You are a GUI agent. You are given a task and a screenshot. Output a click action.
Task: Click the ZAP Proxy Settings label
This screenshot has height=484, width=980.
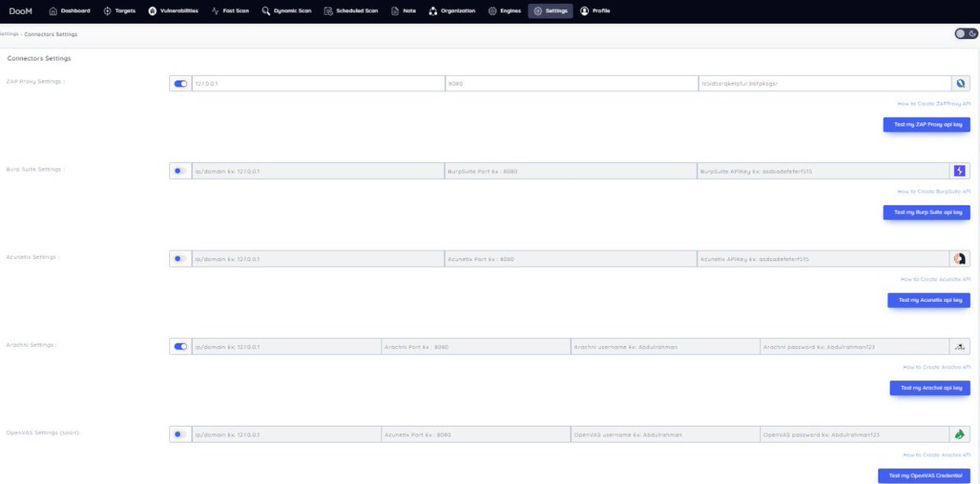click(x=36, y=82)
